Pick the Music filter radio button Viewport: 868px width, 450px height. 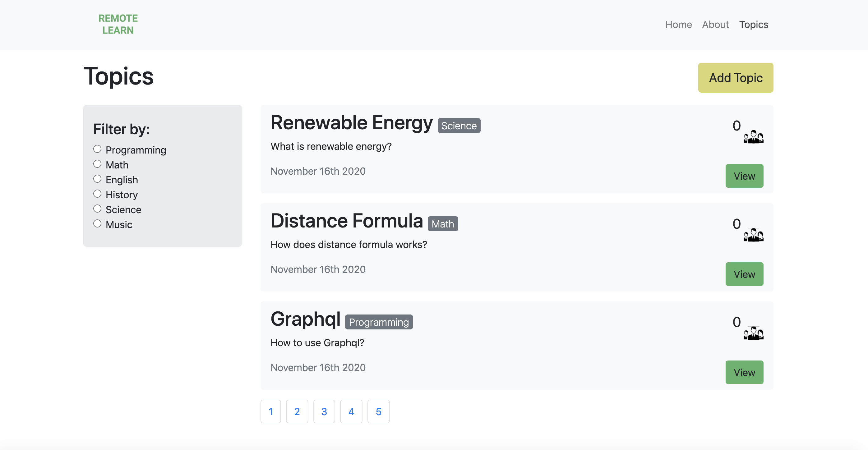97,224
